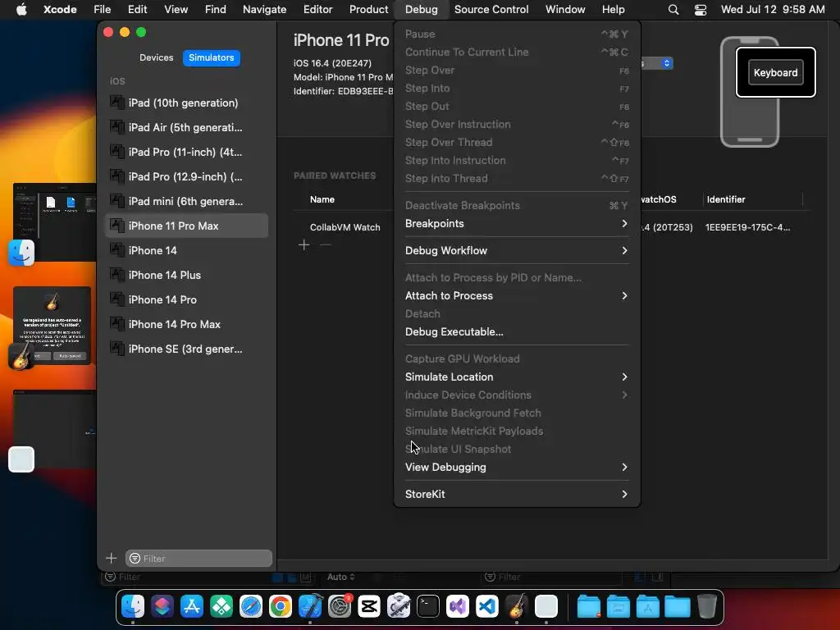Select iPad (10th generation) simulator
The image size is (840, 630).
coord(186,103)
